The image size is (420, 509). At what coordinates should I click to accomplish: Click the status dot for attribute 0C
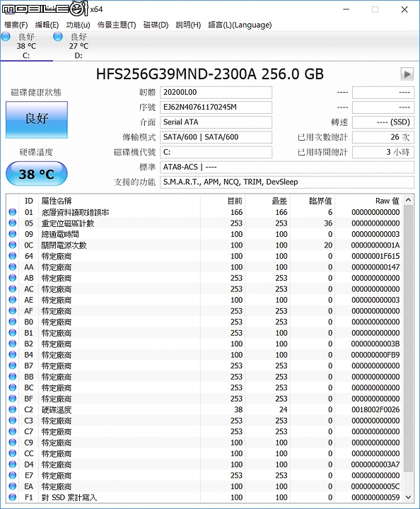(x=13, y=245)
